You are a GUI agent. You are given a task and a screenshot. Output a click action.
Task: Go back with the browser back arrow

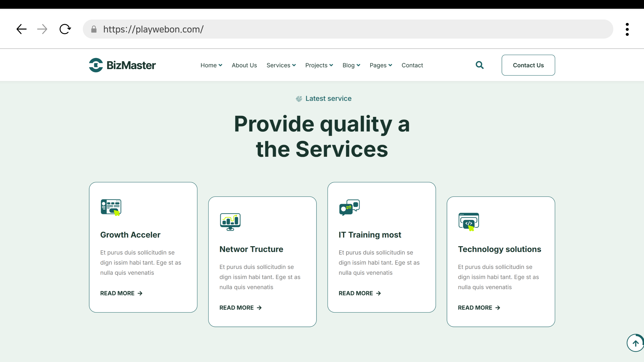pos(21,29)
